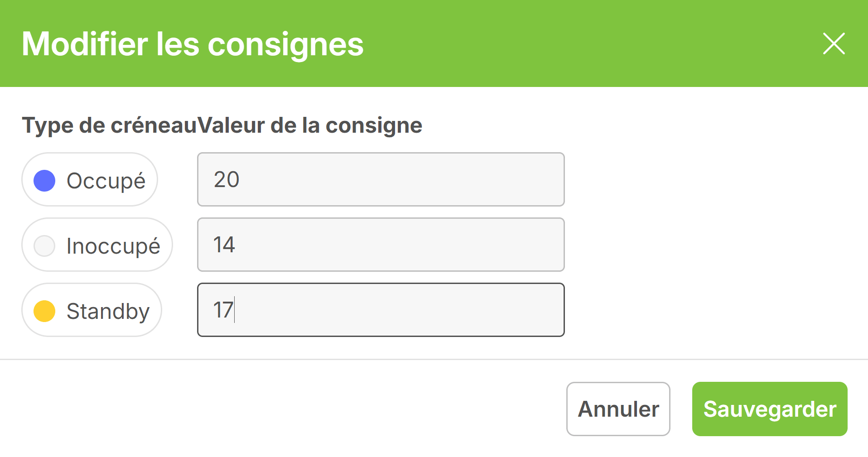Focus the Inoccupé setpoint field
Viewport: 868px width, 457px height.
[381, 245]
